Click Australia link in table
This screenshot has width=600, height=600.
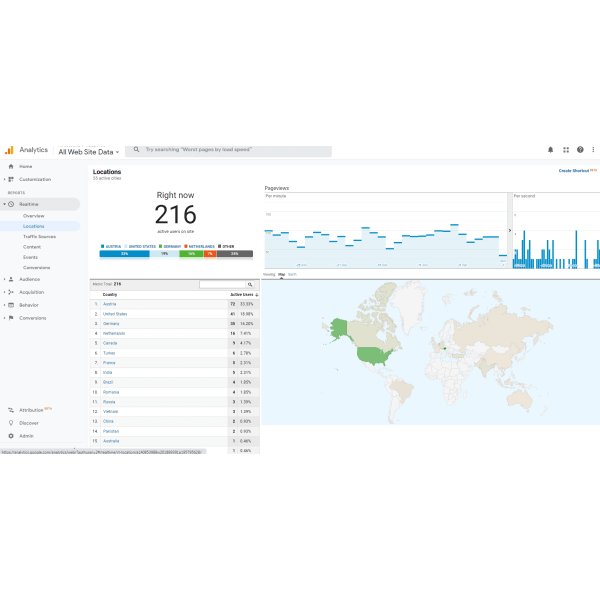pyautogui.click(x=111, y=441)
